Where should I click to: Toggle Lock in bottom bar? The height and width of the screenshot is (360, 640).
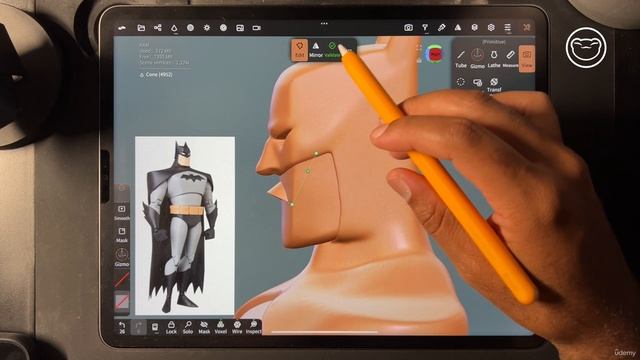[171, 327]
